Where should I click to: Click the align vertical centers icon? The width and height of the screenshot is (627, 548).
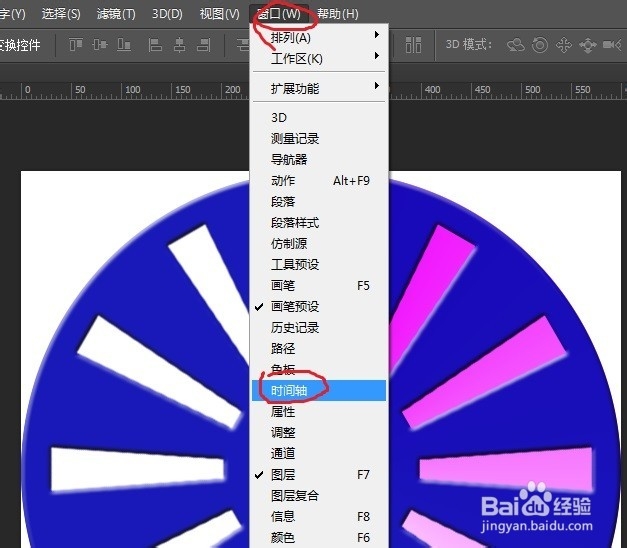click(x=100, y=45)
